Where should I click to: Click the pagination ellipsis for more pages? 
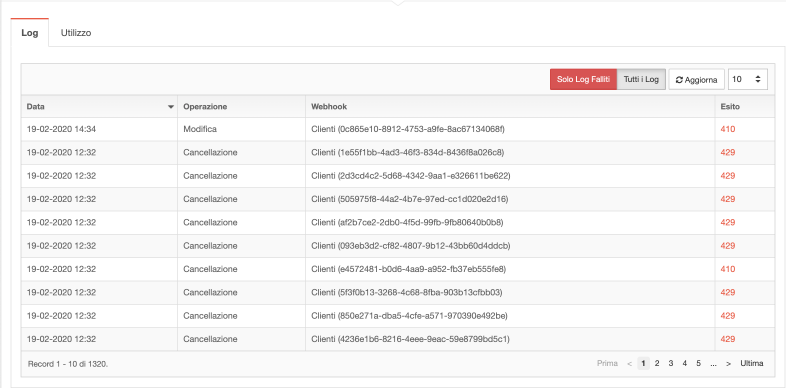pyautogui.click(x=713, y=363)
